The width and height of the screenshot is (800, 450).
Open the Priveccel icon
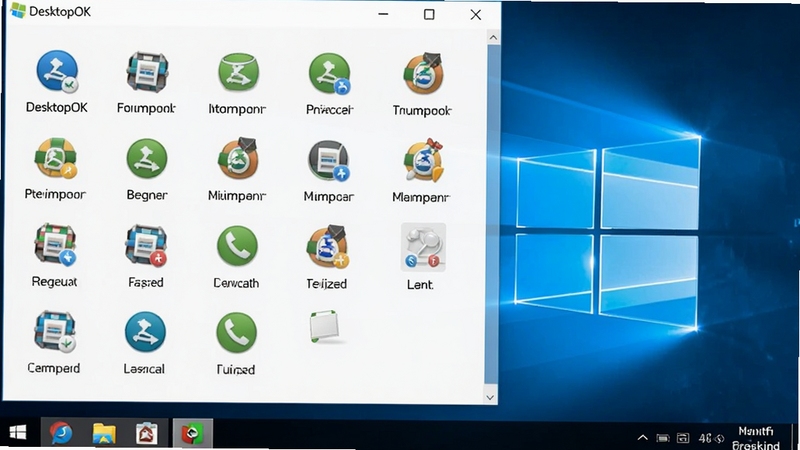(330, 73)
